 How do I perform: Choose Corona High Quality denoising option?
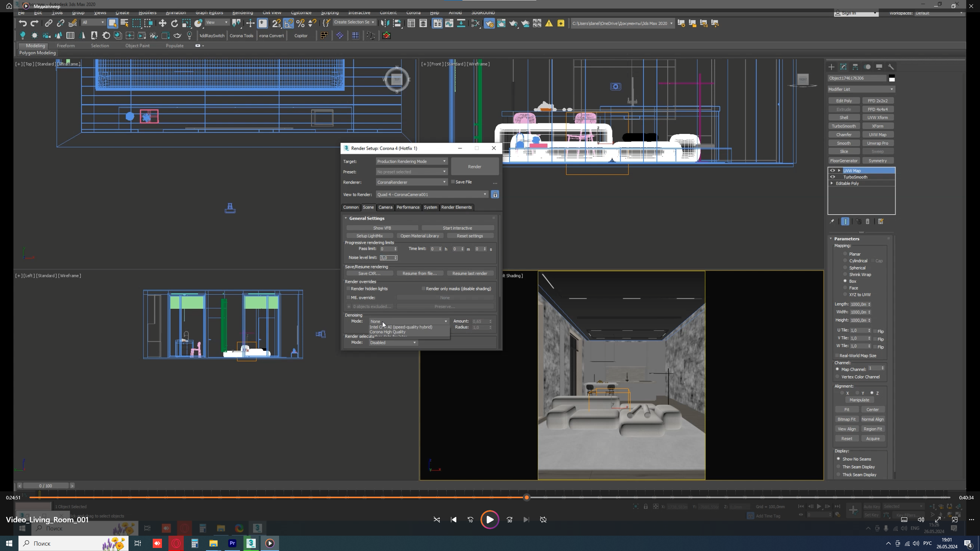pyautogui.click(x=387, y=332)
